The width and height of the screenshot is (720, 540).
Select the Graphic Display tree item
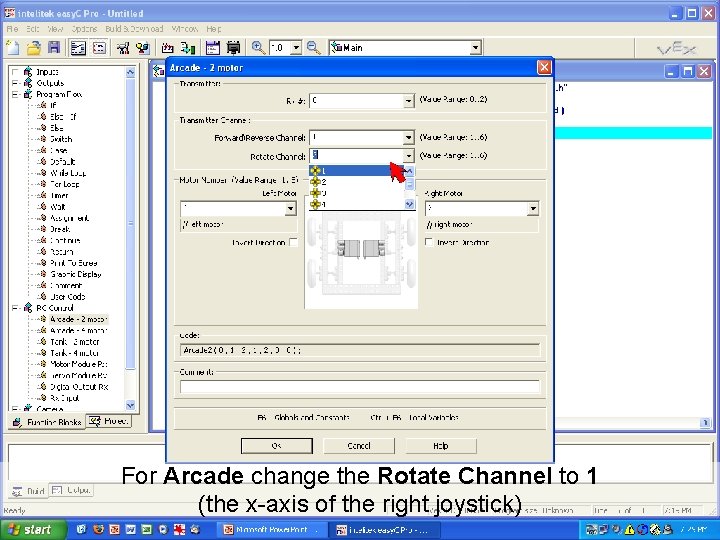coord(76,274)
